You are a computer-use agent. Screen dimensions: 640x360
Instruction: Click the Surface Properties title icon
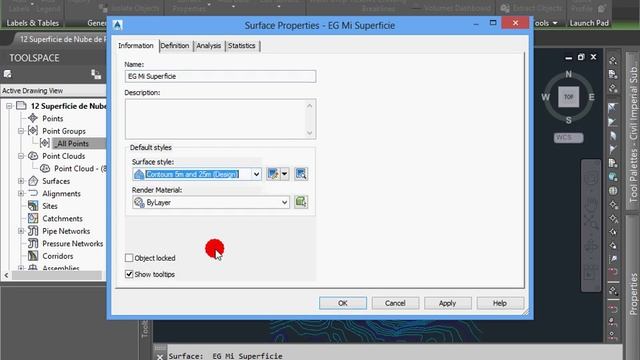tap(118, 25)
